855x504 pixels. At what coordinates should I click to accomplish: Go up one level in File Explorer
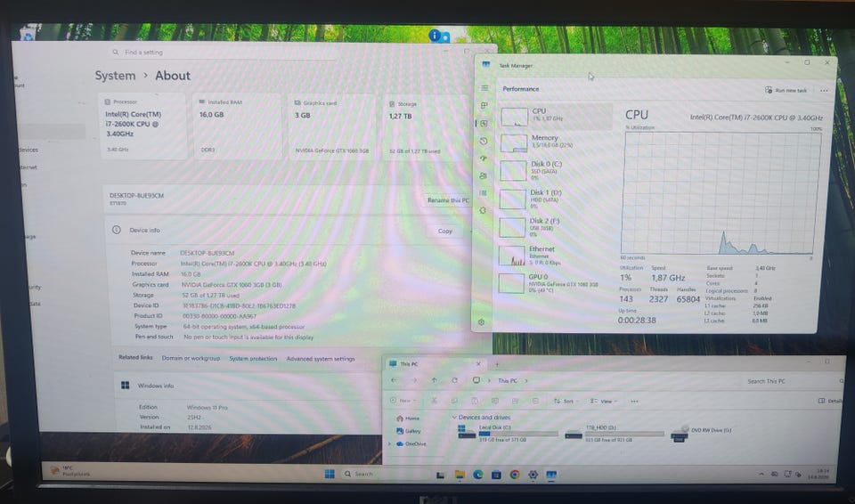tap(434, 380)
